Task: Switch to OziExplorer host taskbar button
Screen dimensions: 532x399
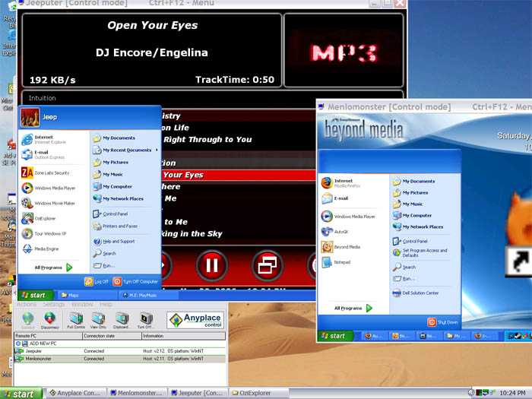Action: (x=258, y=393)
